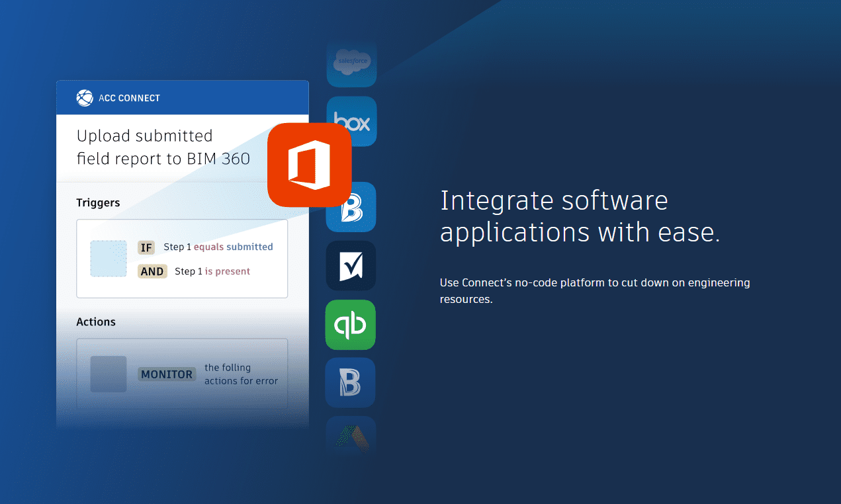Click the orange Microsoft Office icon
The width and height of the screenshot is (841, 504).
(309, 165)
